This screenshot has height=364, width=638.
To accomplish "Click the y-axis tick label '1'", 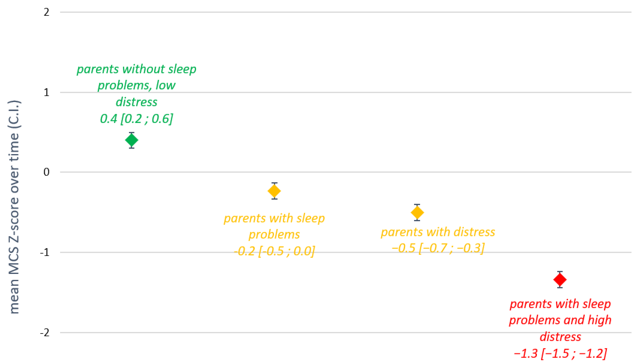I will pyautogui.click(x=47, y=93).
